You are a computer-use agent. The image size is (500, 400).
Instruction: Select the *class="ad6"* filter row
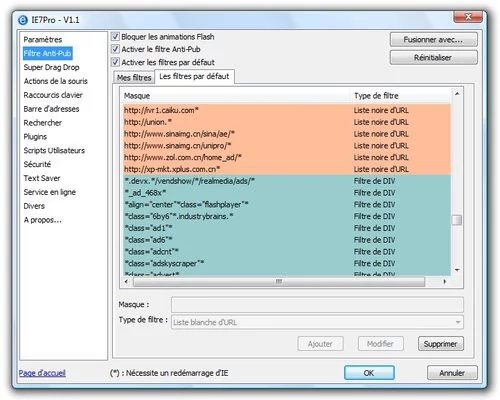[287, 240]
